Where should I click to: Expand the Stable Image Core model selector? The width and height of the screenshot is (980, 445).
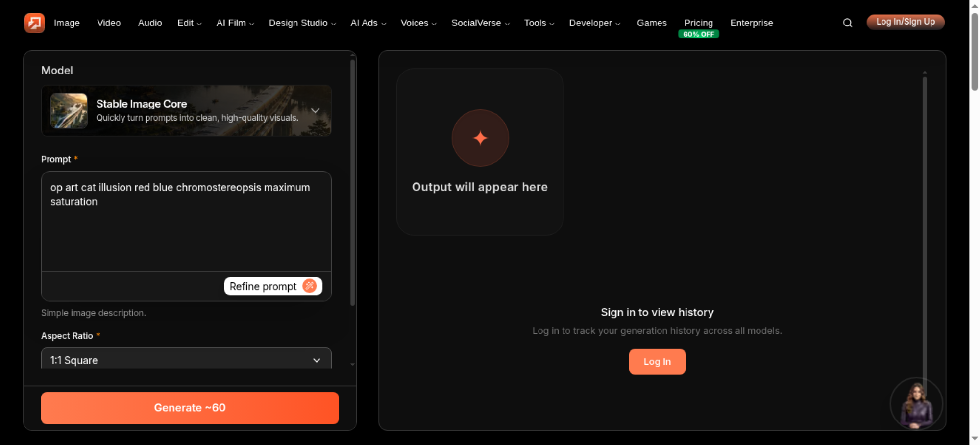pos(186,110)
